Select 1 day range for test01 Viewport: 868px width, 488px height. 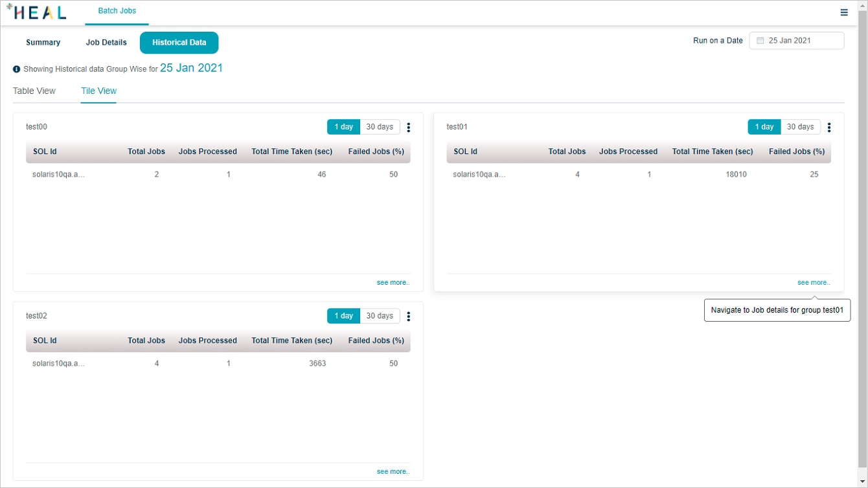pyautogui.click(x=764, y=127)
